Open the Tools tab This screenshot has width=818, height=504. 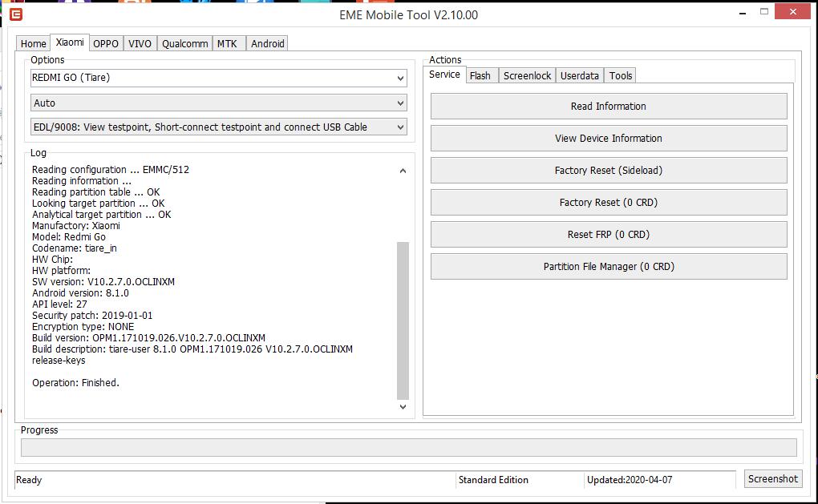point(621,76)
